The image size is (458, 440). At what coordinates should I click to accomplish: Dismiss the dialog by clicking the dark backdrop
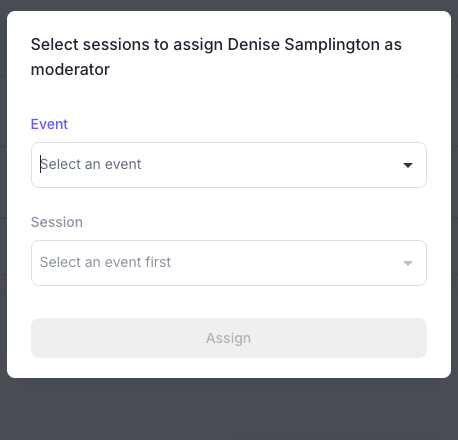coord(229,410)
